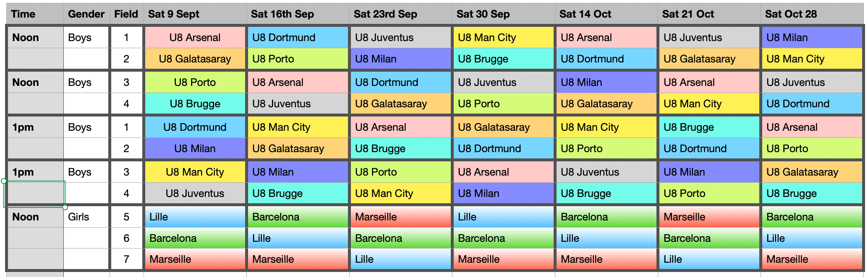
Task: Select Barcelona cell under Sat 14 Oct
Action: [606, 217]
